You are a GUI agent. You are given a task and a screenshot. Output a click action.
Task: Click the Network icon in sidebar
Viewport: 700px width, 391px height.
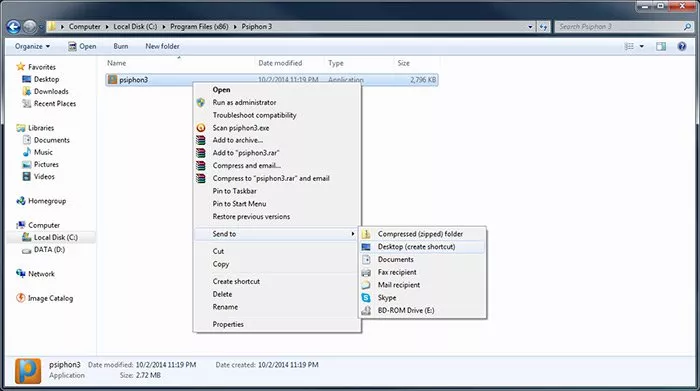coord(21,274)
